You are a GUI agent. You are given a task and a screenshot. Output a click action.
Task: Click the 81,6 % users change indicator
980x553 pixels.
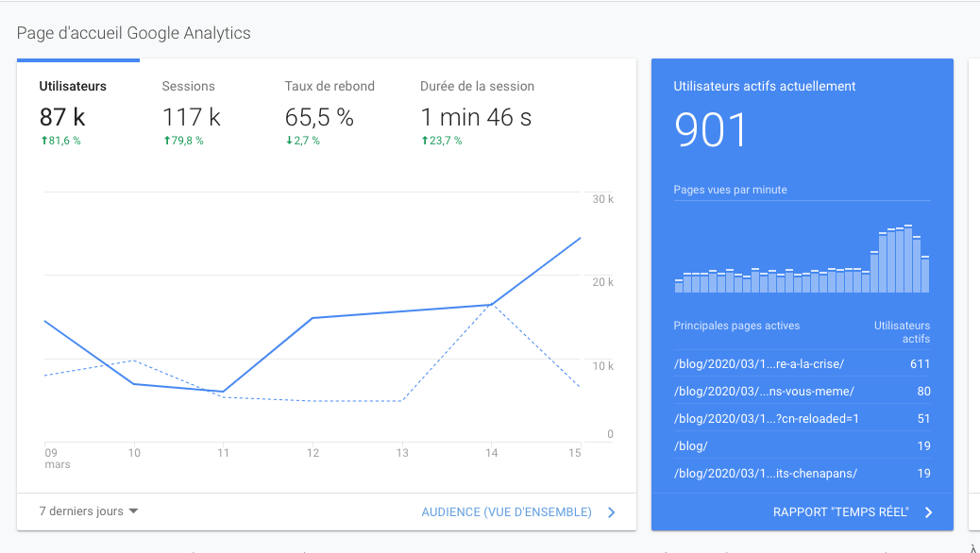point(60,141)
